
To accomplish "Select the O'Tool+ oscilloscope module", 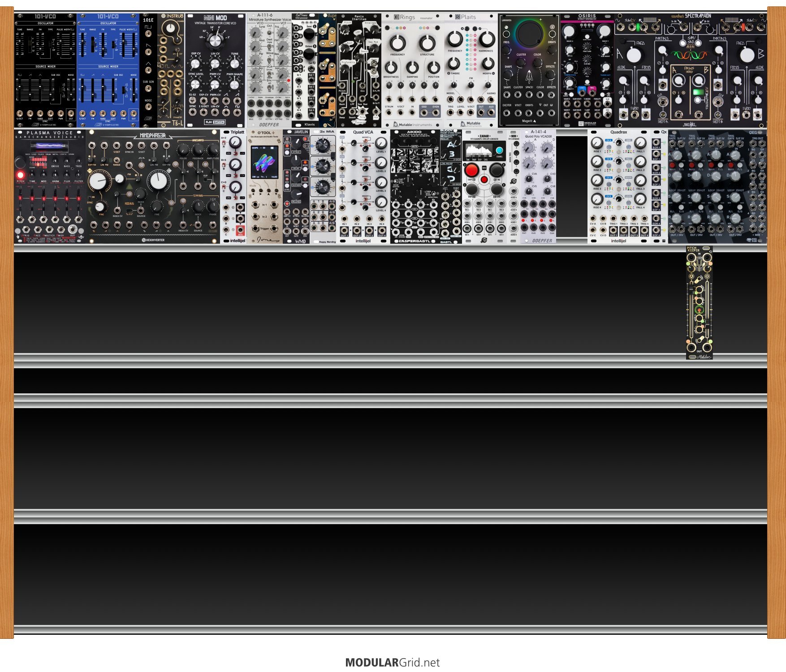I will (x=265, y=187).
